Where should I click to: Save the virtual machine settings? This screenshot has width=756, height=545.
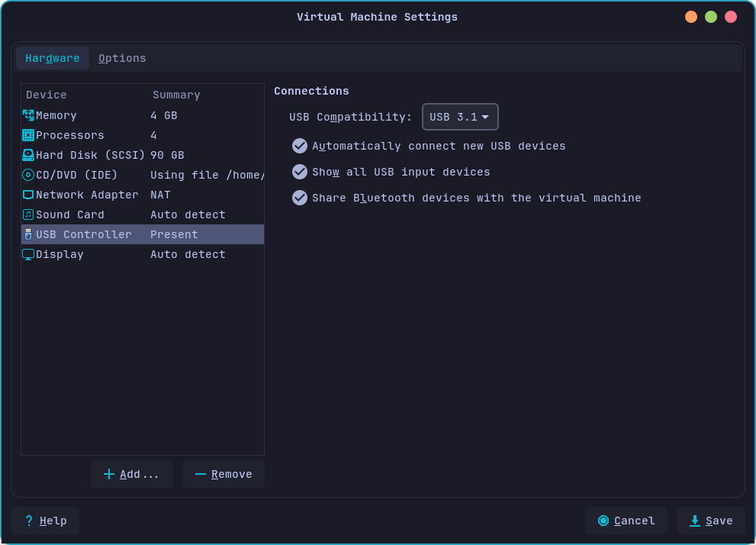pyautogui.click(x=710, y=521)
